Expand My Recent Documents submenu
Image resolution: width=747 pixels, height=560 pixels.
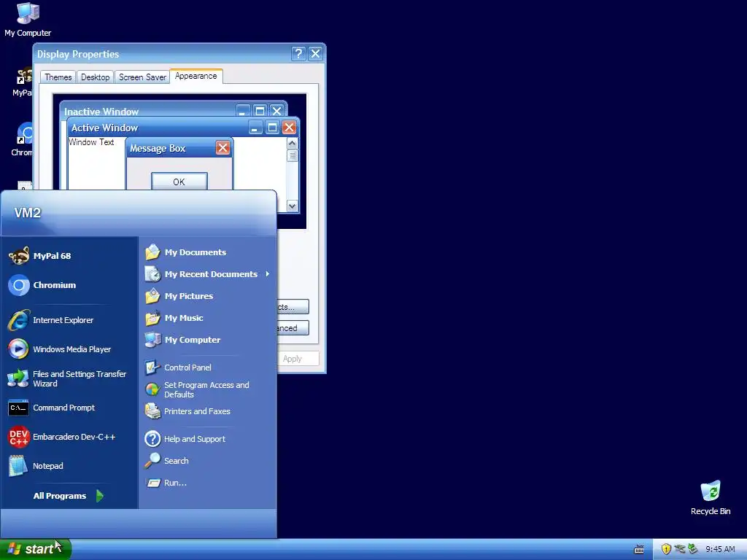207,274
